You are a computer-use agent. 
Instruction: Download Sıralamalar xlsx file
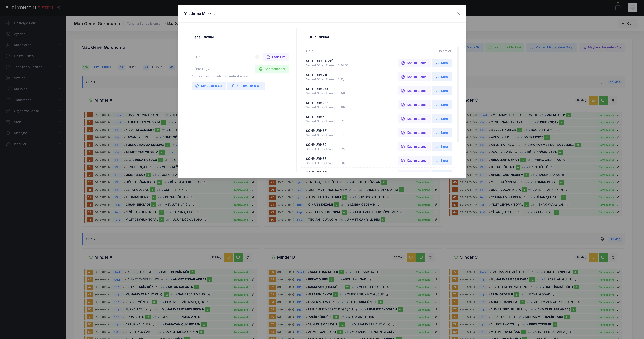point(246,86)
